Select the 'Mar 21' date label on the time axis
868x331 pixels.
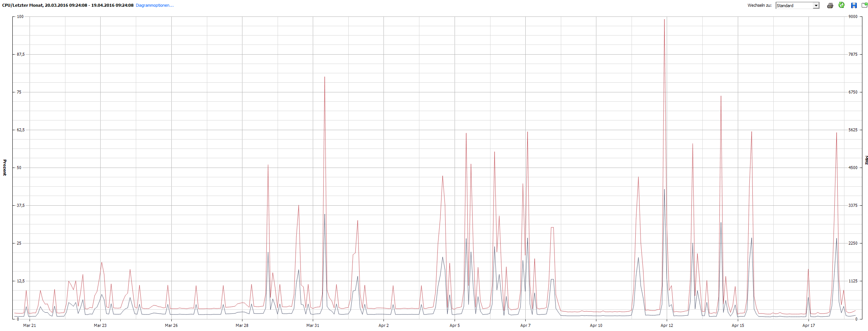coord(30,325)
